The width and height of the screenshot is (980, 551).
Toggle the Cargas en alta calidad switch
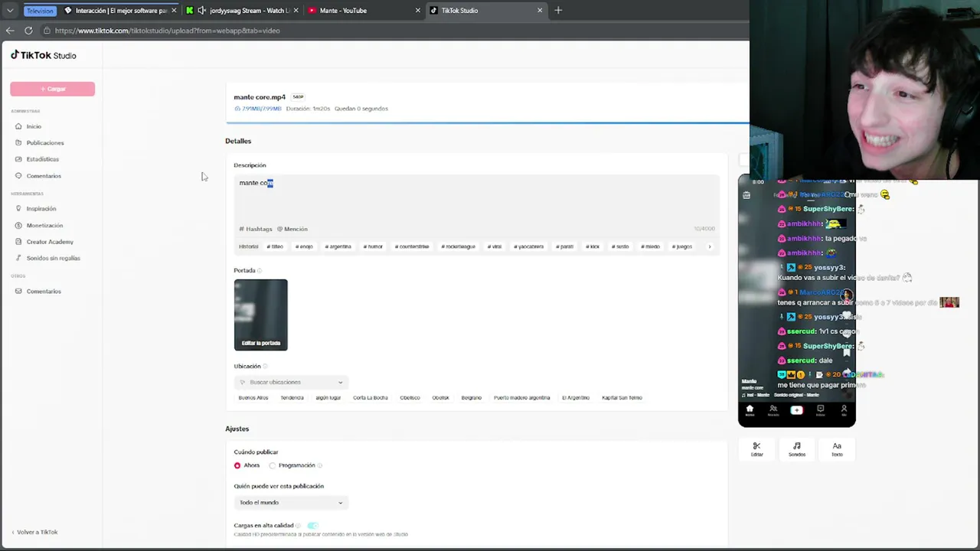pos(312,526)
